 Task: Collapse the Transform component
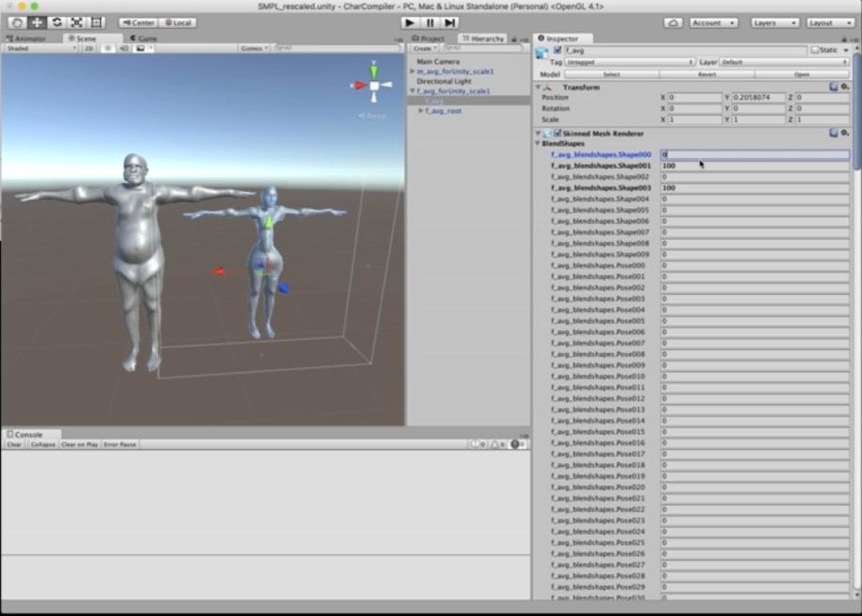coord(538,88)
